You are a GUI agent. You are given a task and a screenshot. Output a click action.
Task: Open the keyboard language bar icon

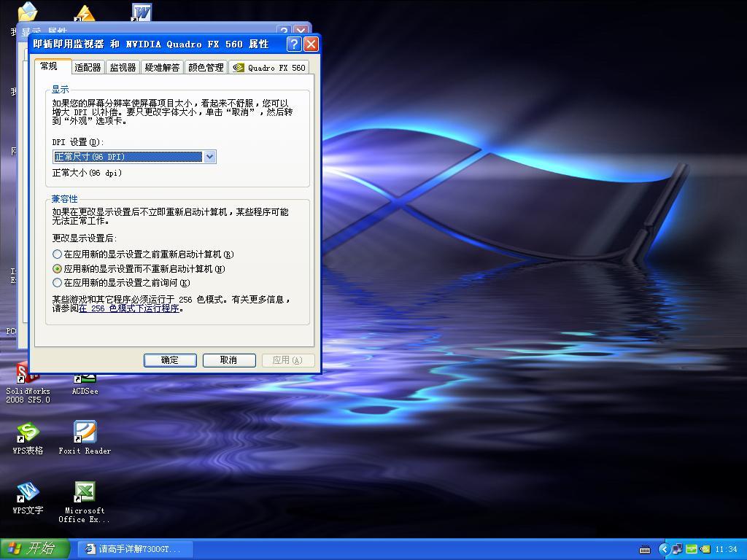645,550
